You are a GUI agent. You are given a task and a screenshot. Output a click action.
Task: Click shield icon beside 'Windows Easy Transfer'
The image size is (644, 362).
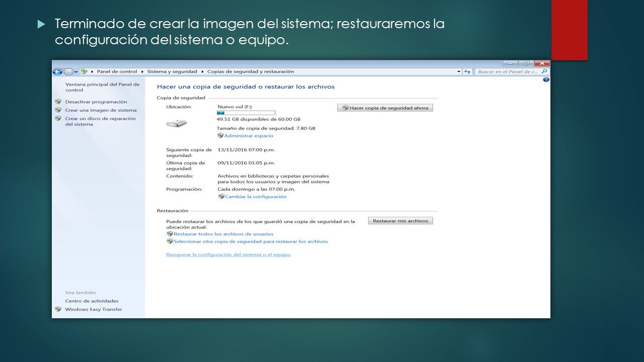58,309
